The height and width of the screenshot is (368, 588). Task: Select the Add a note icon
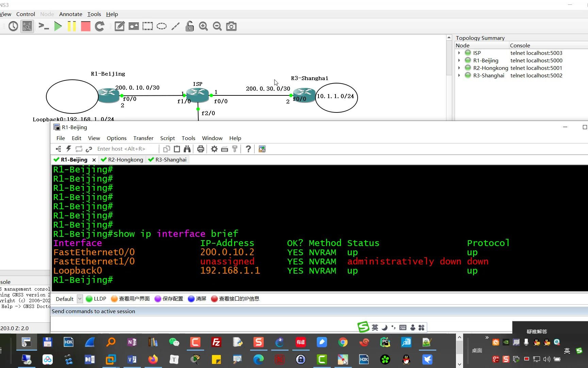point(119,26)
